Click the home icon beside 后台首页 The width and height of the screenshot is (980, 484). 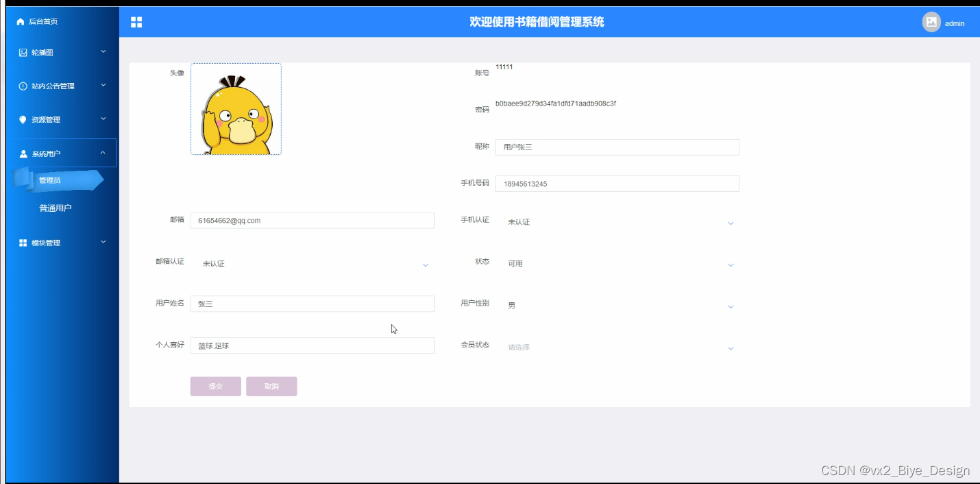point(21,22)
